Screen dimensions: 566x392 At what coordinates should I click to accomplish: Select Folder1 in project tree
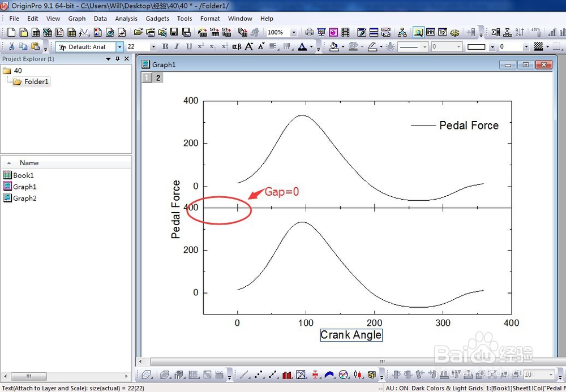[x=31, y=81]
